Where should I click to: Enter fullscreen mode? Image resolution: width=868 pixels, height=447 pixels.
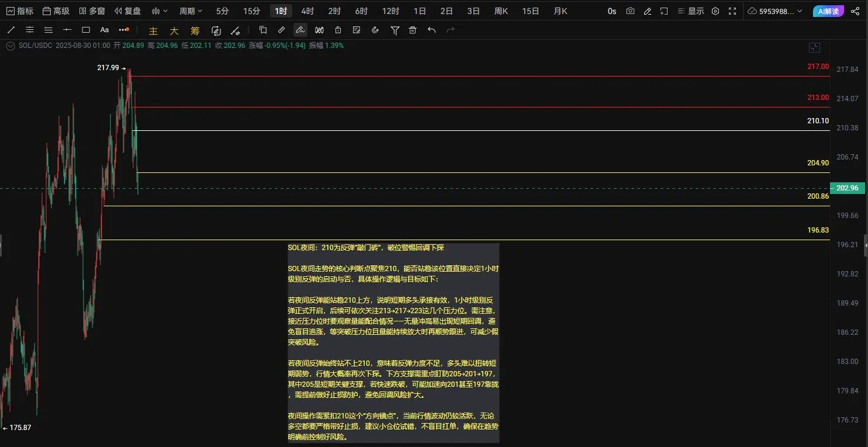[x=732, y=11]
